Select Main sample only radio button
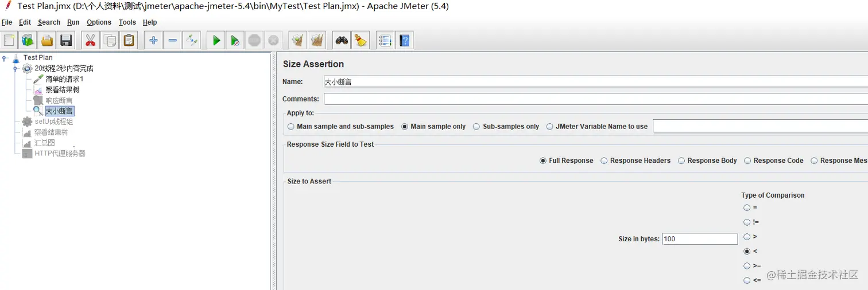The width and height of the screenshot is (868, 290). pyautogui.click(x=405, y=127)
